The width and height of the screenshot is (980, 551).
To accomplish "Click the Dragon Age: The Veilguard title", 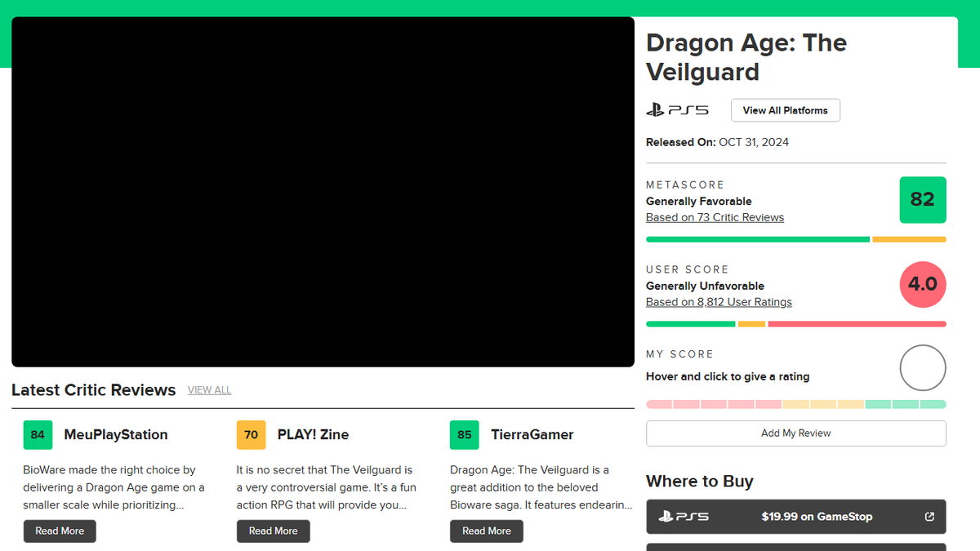I will point(746,57).
